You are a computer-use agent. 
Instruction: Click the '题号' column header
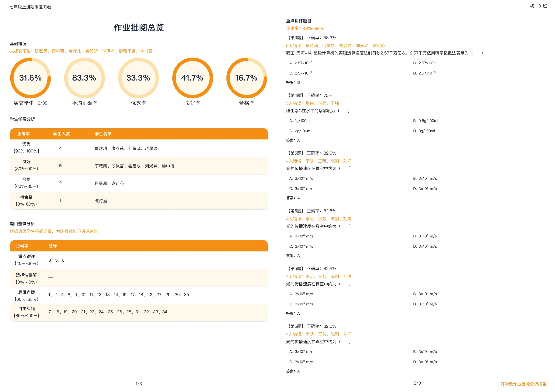[52, 246]
